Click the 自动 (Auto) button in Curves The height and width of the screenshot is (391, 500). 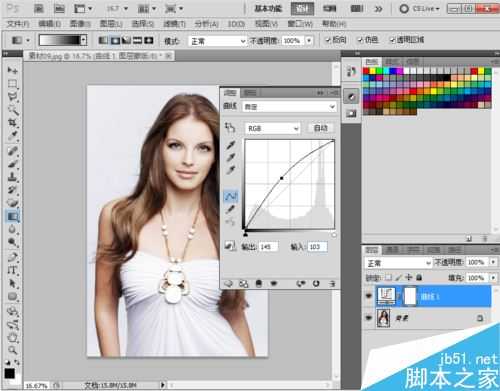(320, 128)
